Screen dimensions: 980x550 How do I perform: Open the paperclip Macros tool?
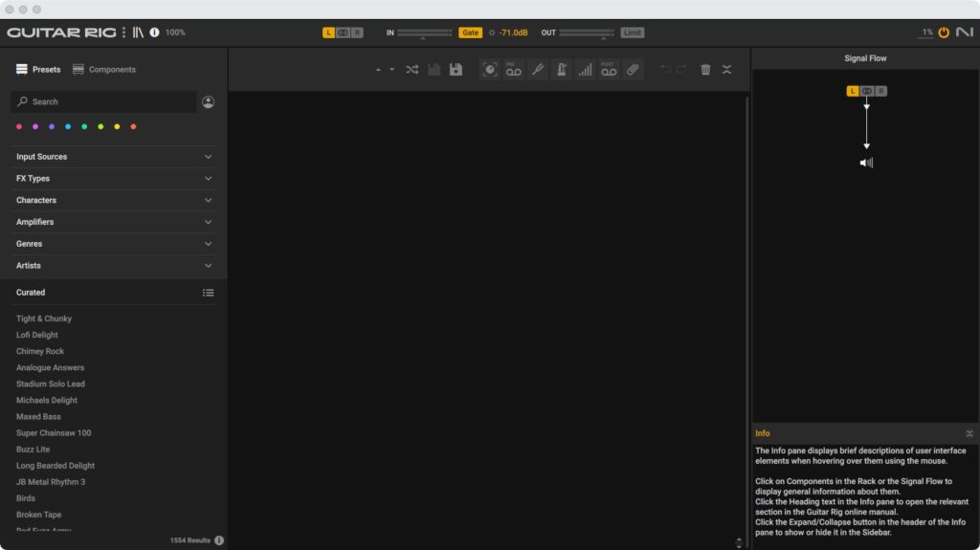[x=633, y=70]
